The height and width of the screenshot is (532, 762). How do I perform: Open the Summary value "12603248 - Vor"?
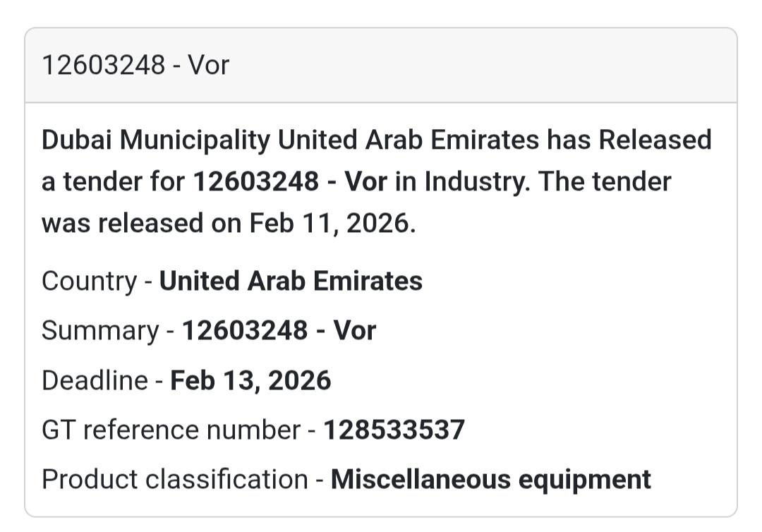coord(279,330)
